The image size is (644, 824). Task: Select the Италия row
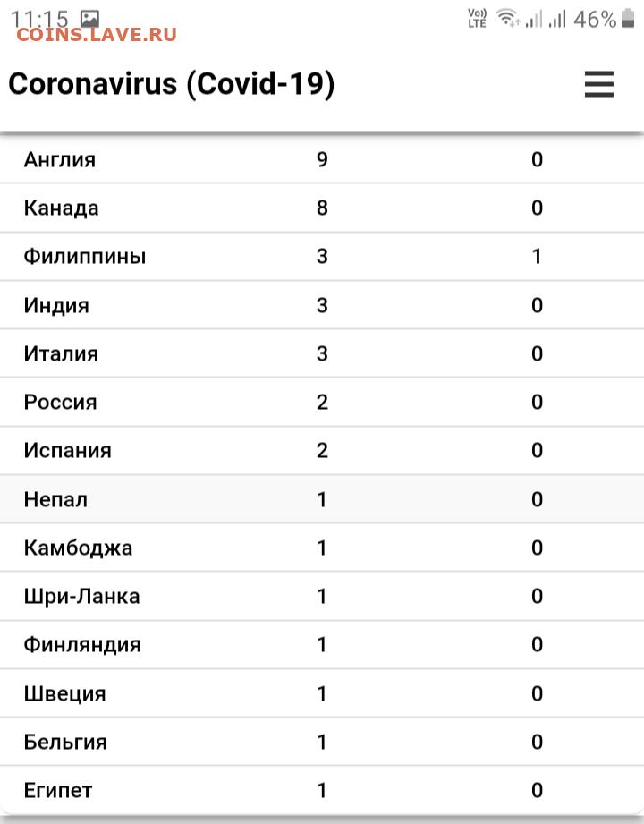[322, 353]
